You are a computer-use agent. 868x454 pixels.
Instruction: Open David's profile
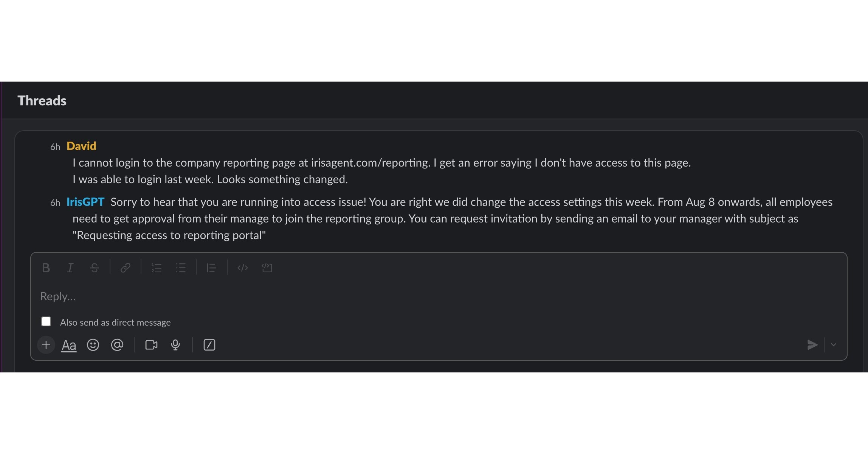[81, 146]
